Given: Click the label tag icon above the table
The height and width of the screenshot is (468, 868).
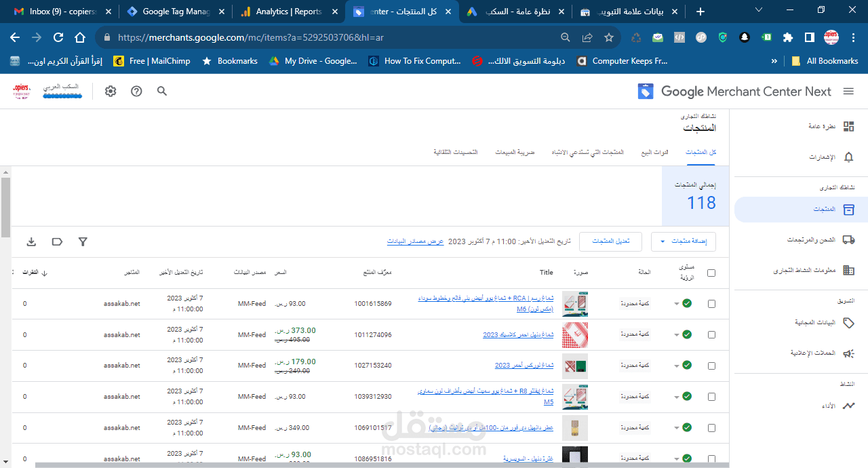Looking at the screenshot, I should pyautogui.click(x=57, y=241).
